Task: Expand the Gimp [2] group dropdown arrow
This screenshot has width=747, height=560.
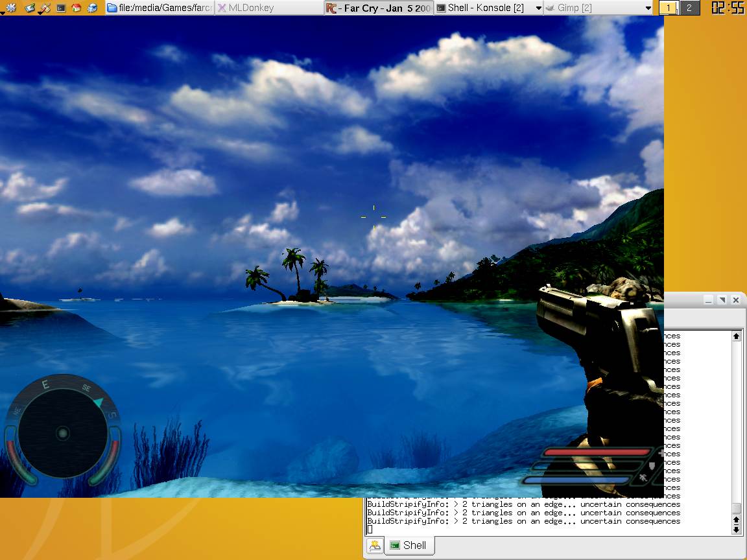Action: [x=648, y=8]
